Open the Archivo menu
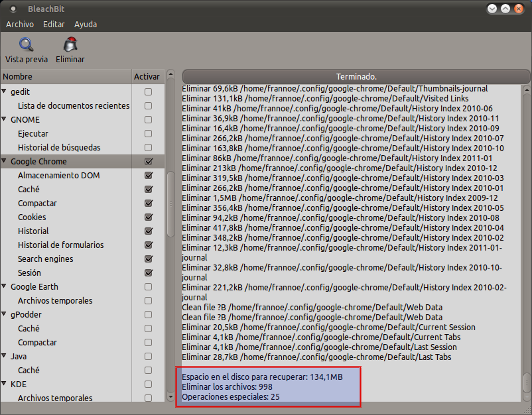The height and width of the screenshot is (415, 532). pos(20,25)
